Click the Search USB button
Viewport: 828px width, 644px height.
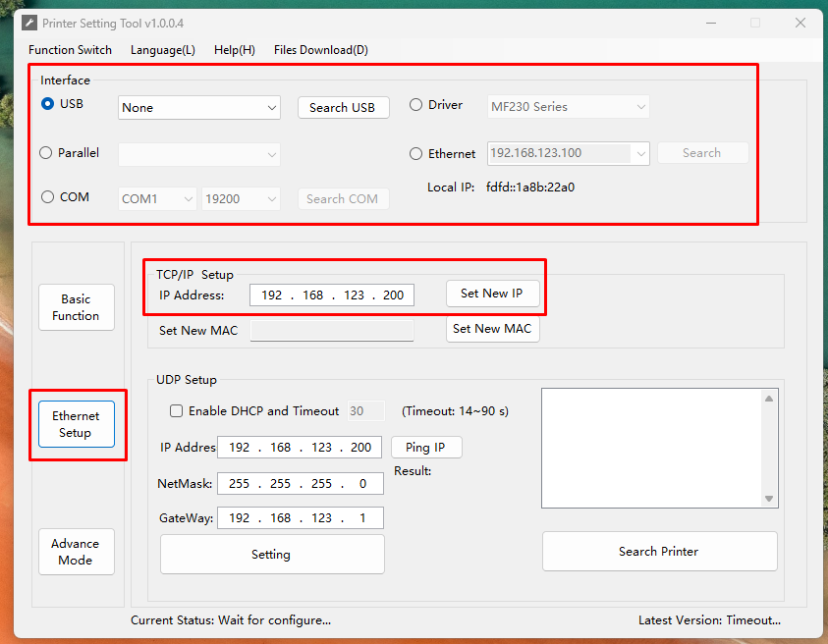coord(342,108)
